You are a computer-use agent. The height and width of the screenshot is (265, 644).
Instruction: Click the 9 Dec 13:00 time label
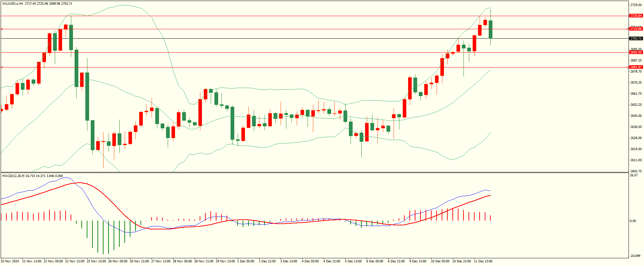click(418, 261)
